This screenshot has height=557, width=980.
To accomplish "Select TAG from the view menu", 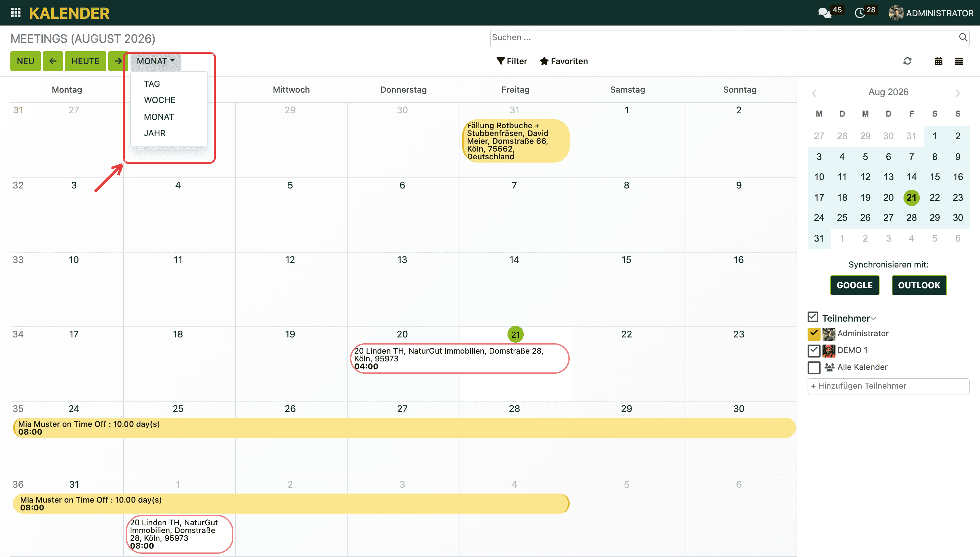I will 152,84.
